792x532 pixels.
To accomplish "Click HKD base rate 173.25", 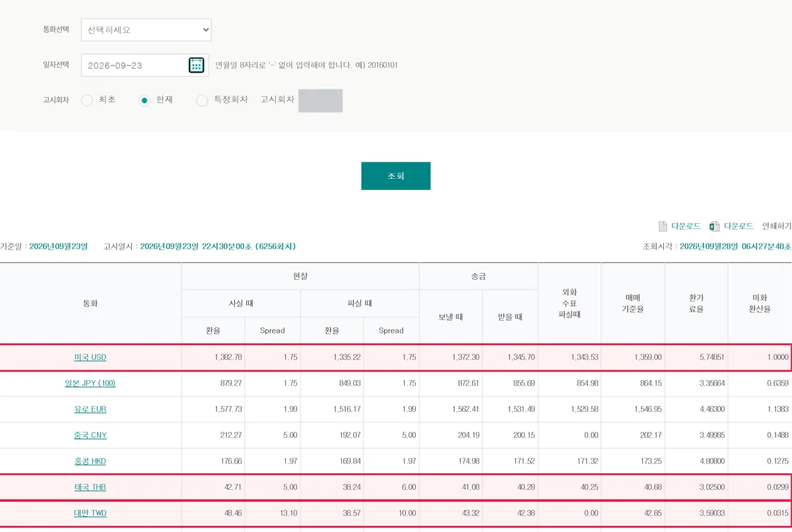I will 650,461.
